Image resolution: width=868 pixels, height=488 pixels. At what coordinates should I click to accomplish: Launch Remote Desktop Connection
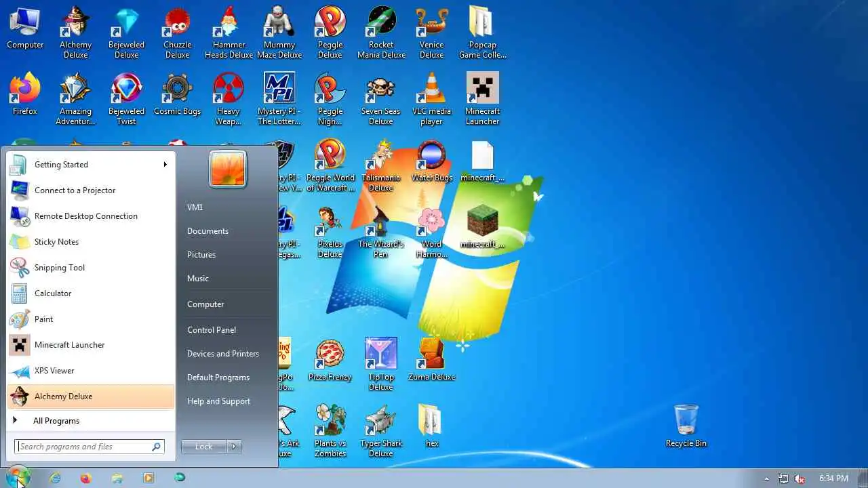90,216
